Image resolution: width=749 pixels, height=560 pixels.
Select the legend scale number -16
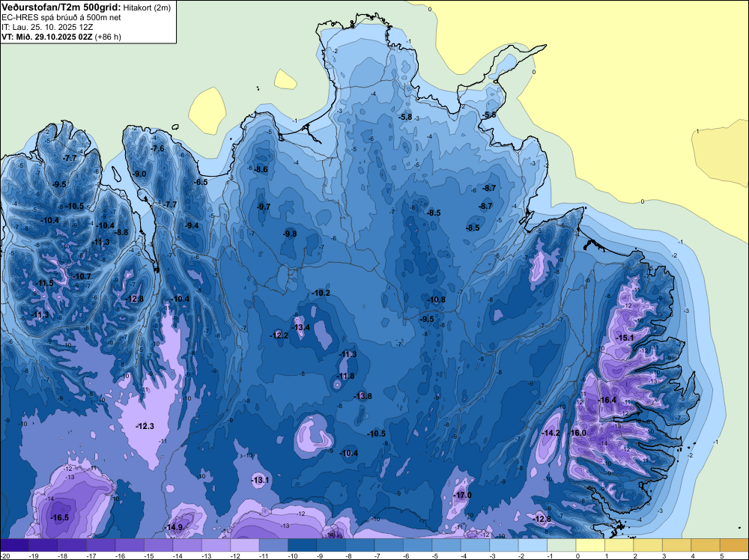pos(120,556)
